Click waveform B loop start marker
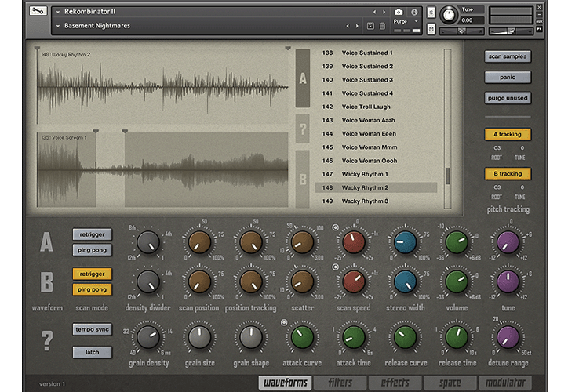This screenshot has height=392, width=568. click(x=96, y=131)
